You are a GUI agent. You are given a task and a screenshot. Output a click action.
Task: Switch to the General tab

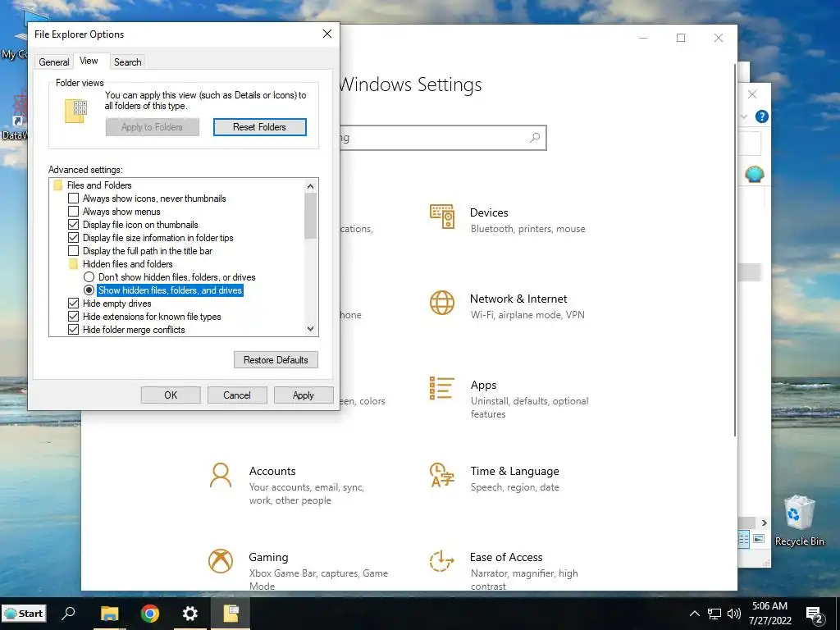53,62
